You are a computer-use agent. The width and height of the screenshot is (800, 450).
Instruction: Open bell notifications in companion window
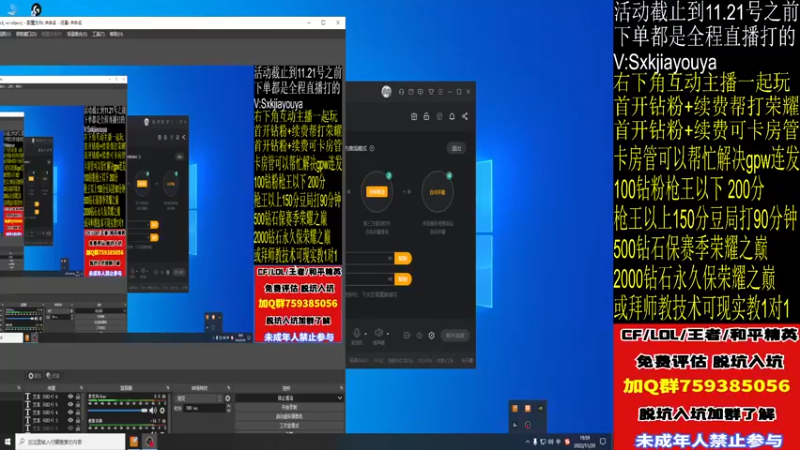[452, 116]
